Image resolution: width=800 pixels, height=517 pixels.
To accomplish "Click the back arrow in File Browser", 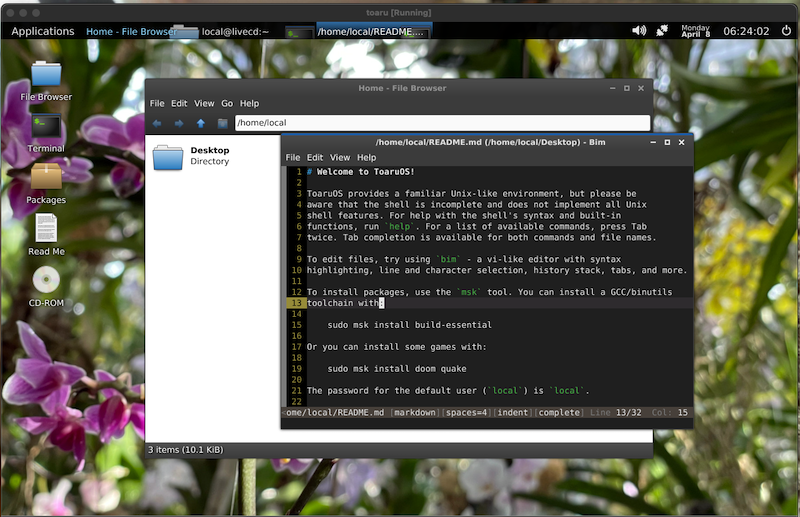I will 157,123.
